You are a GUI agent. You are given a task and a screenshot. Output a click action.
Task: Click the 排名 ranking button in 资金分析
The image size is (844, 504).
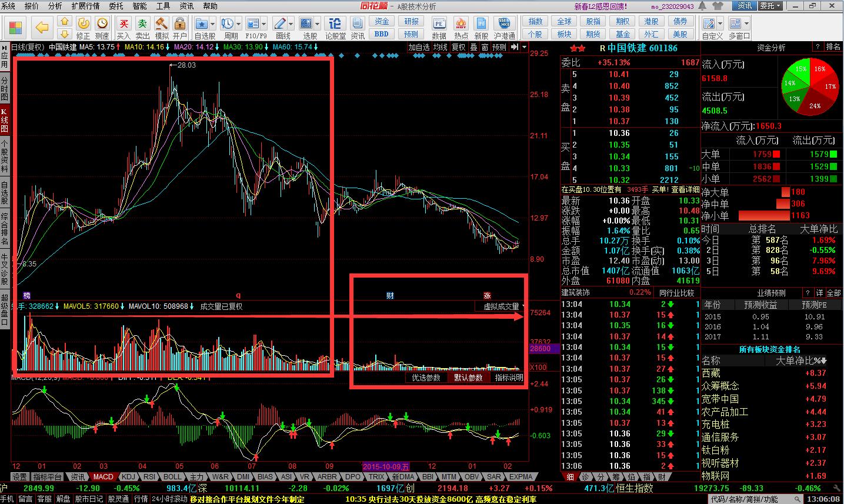833,47
